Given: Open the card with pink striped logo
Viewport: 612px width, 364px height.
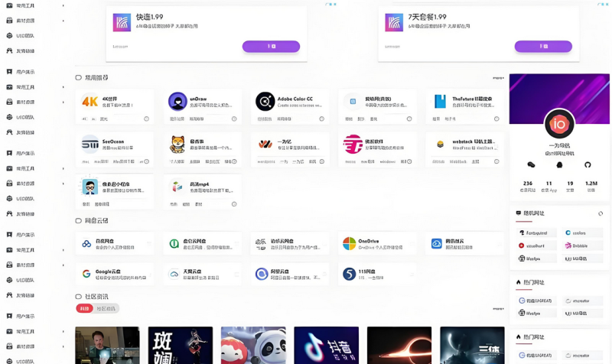Looking at the screenshot, I should [x=377, y=149].
